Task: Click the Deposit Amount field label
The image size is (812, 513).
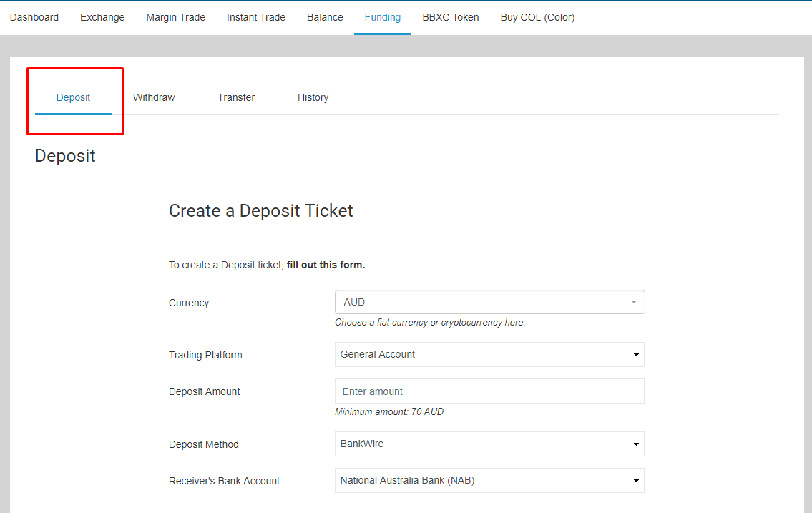Action: 205,391
